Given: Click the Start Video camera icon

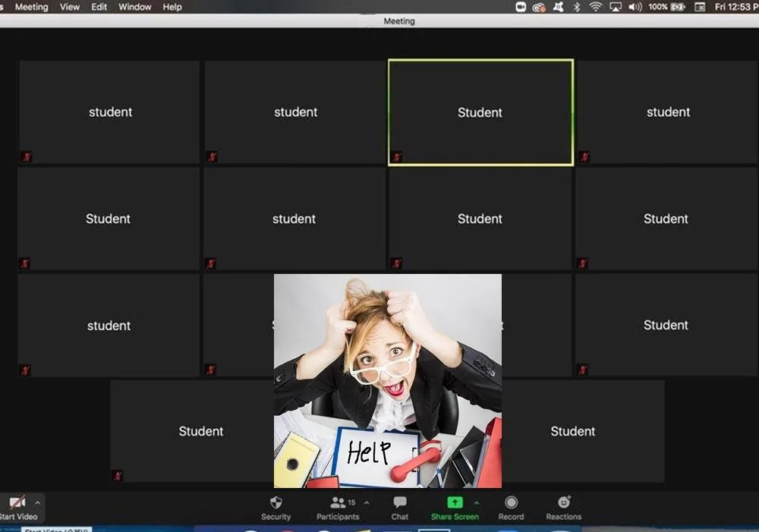Looking at the screenshot, I should pos(17,502).
